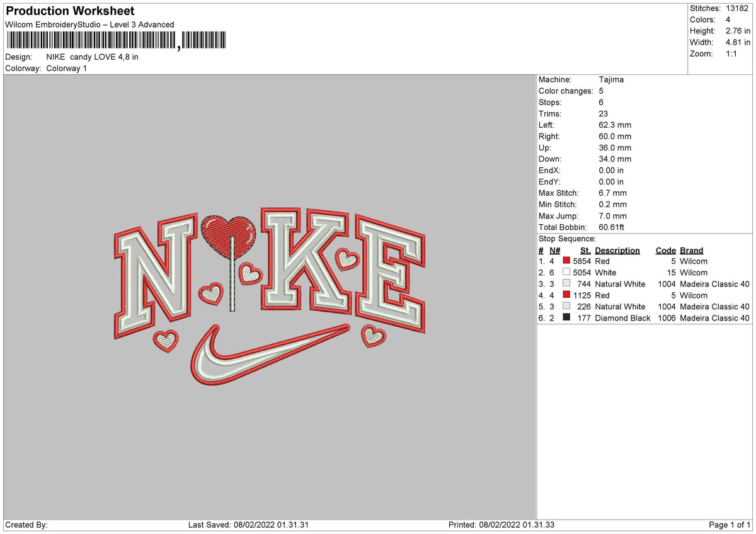Click the Production Worksheet header
Viewport: 756px width, 534px height.
69,11
